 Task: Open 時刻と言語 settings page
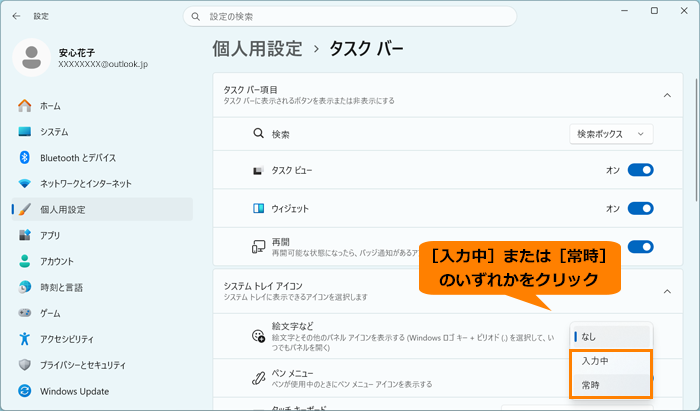(102, 287)
